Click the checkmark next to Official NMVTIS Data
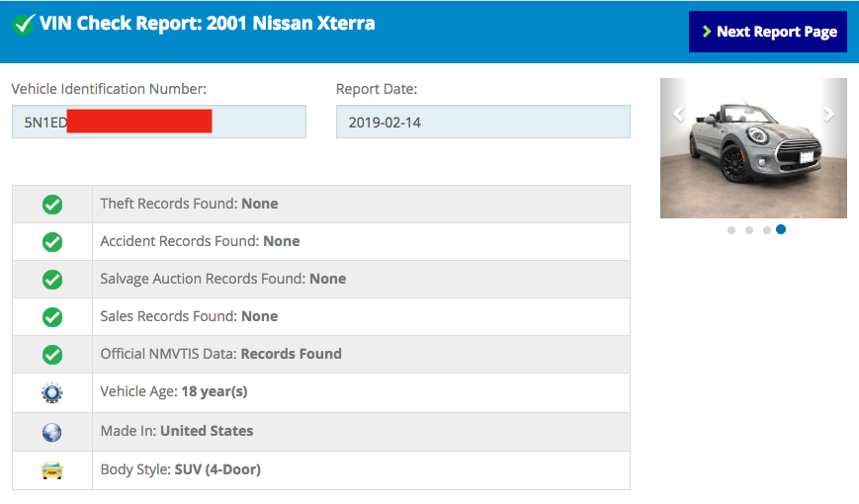The image size is (859, 504). [52, 355]
